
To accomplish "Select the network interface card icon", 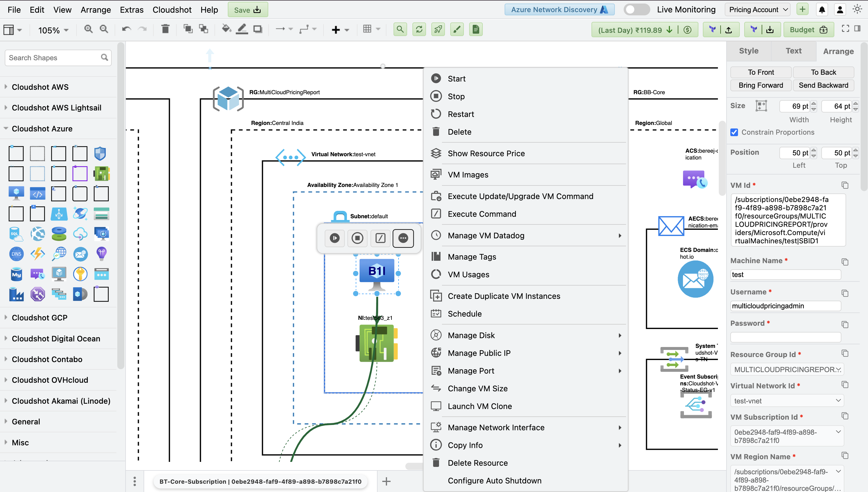I will (377, 343).
